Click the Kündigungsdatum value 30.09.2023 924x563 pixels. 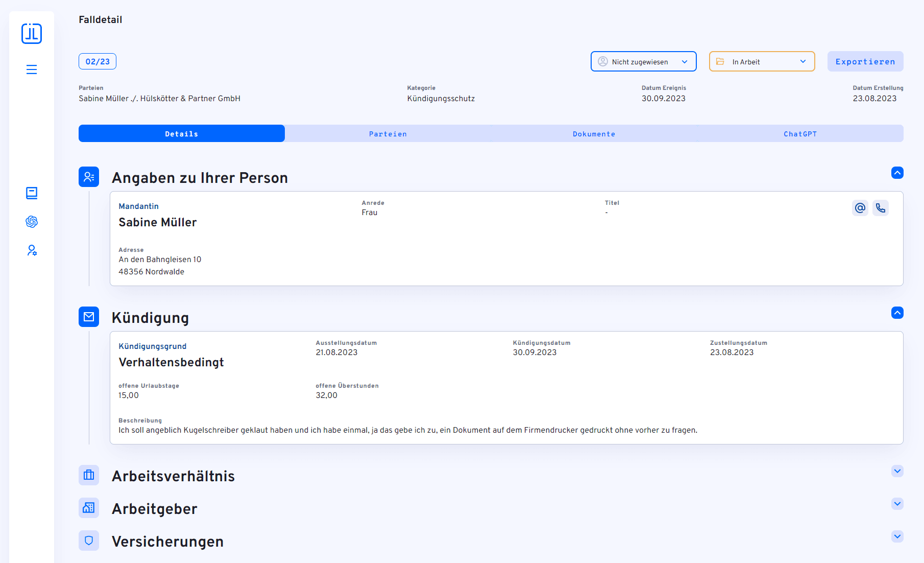point(534,353)
